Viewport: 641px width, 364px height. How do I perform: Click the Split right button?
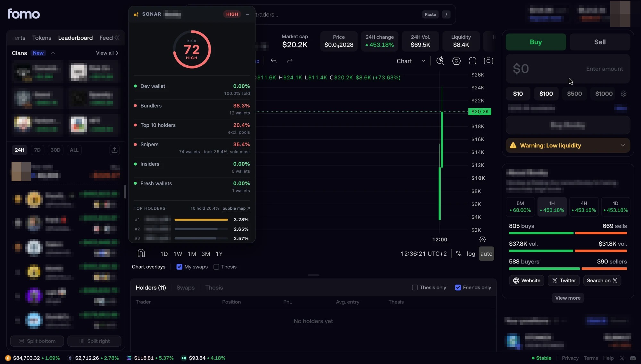[x=95, y=341]
